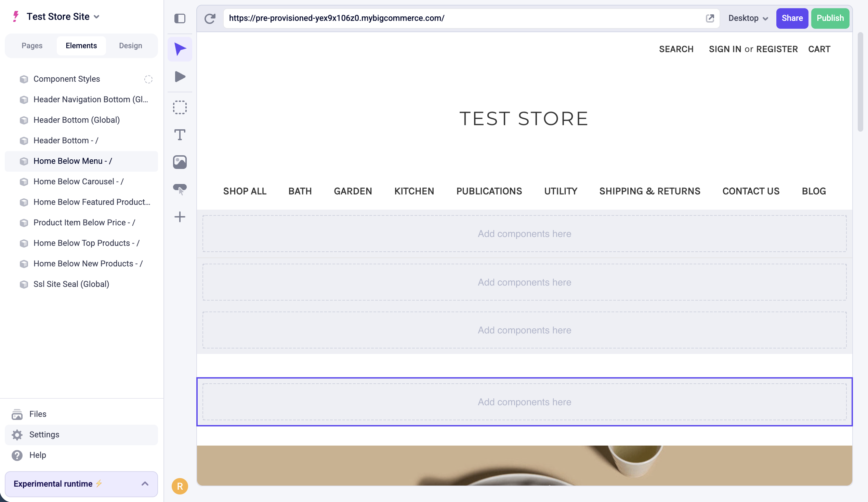
Task: Toggle the Component Styles dashed circle indicator
Action: (148, 79)
